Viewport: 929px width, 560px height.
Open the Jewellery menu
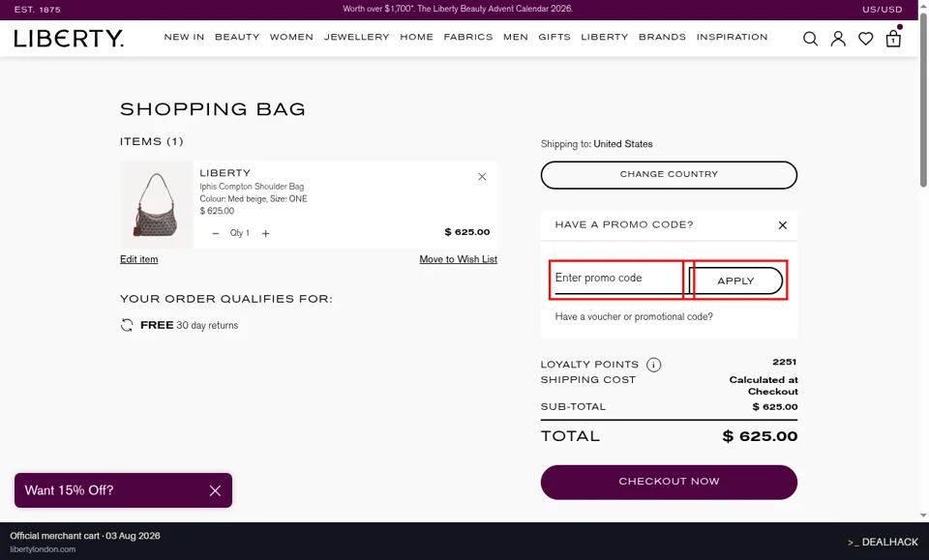(357, 37)
